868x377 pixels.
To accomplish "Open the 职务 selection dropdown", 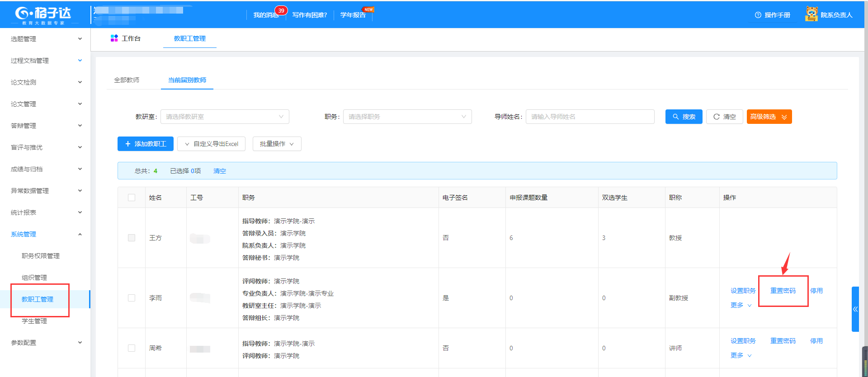I will click(407, 117).
